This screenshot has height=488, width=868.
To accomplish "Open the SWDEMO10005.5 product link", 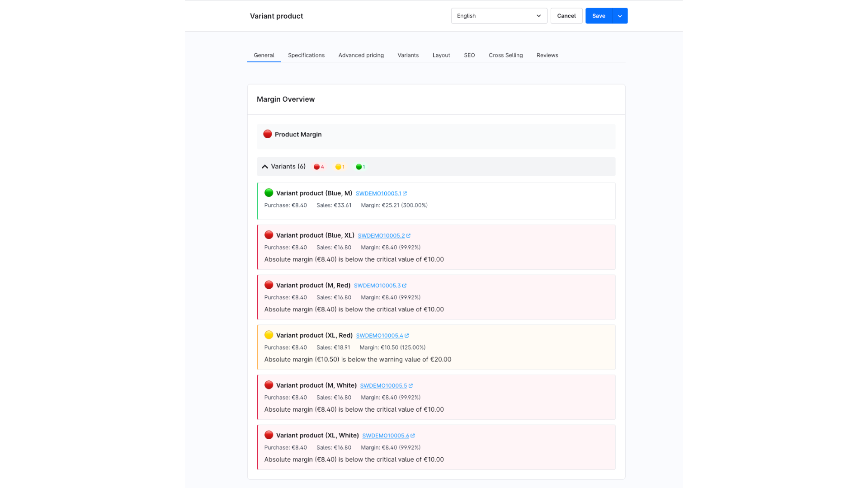I will (x=383, y=386).
